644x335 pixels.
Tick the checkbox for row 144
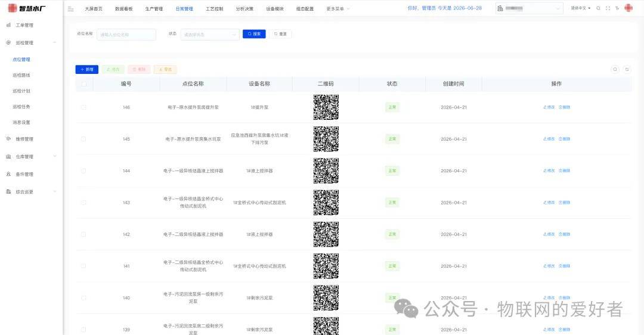pyautogui.click(x=83, y=171)
